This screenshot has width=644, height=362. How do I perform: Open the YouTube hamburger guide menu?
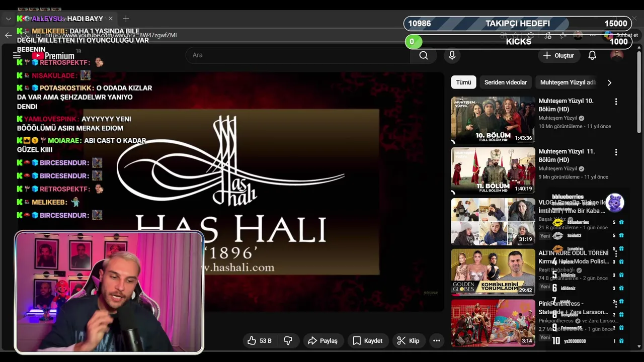click(17, 55)
